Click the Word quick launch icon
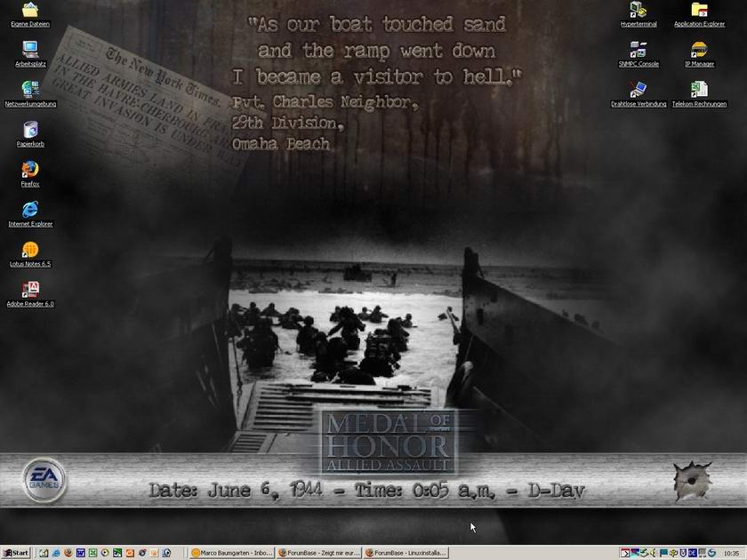The image size is (747, 560). click(81, 553)
